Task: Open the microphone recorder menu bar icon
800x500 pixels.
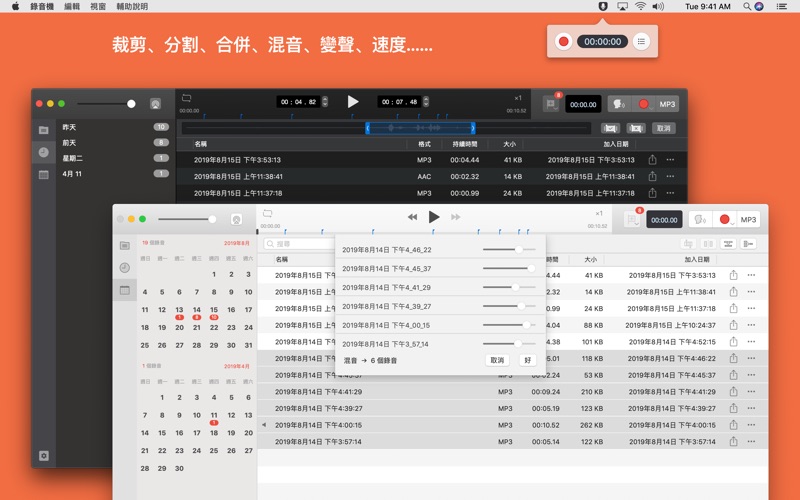Action: (603, 6)
